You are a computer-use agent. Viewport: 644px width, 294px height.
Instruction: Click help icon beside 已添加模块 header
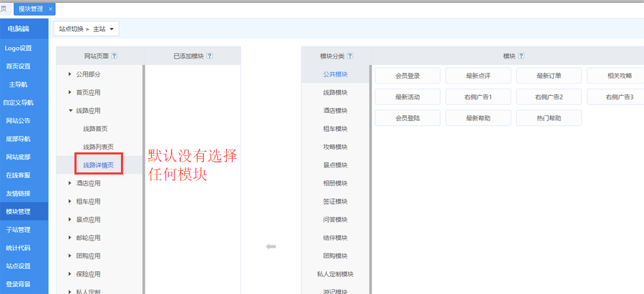tap(210, 56)
